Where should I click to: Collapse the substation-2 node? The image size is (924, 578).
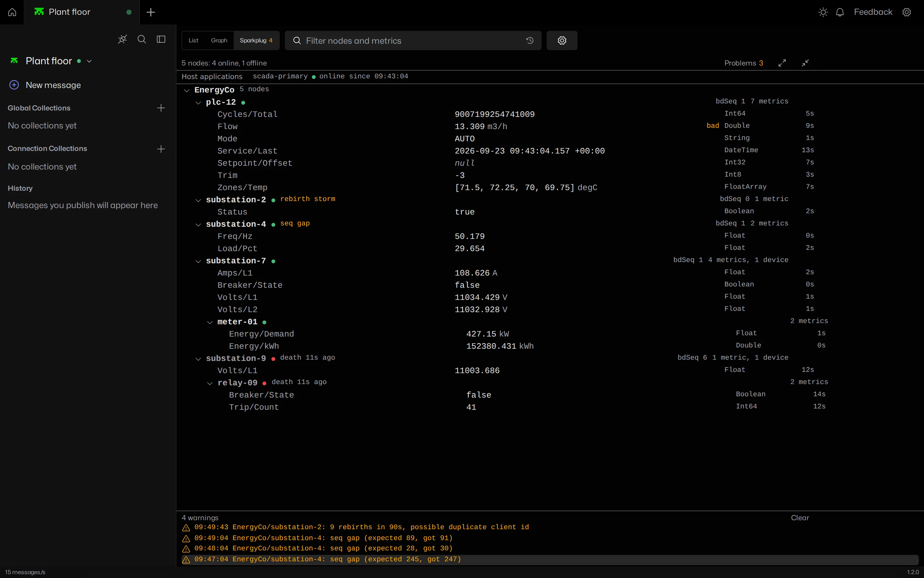[198, 200]
